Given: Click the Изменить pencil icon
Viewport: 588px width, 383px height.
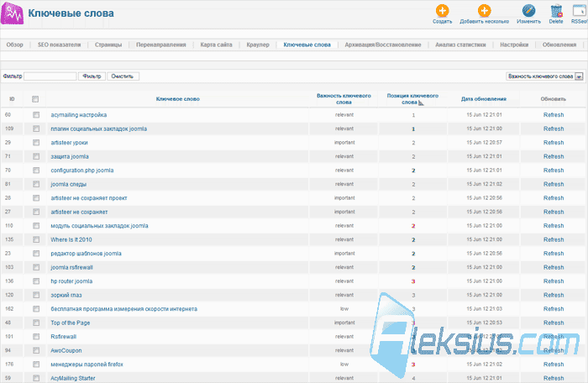Looking at the screenshot, I should 528,11.
